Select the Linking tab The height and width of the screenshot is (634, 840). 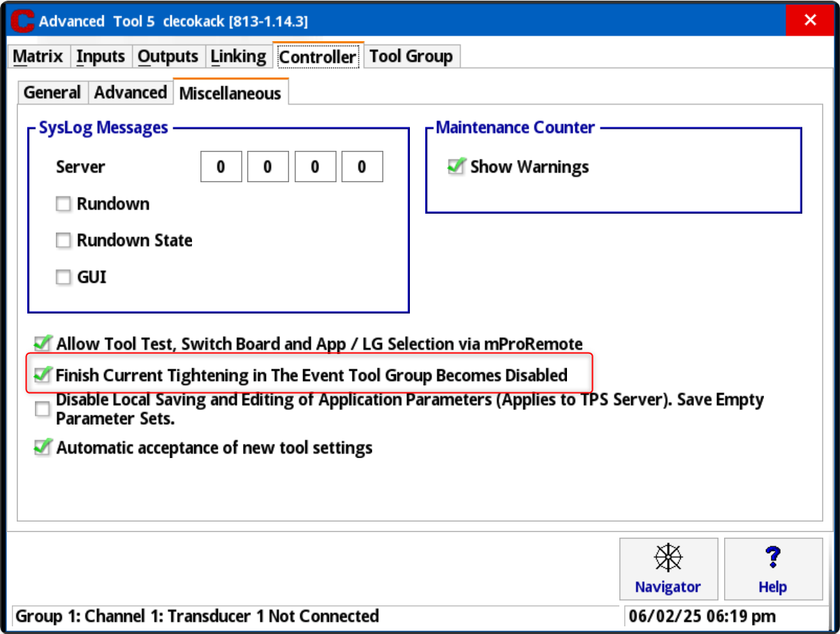coord(238,57)
